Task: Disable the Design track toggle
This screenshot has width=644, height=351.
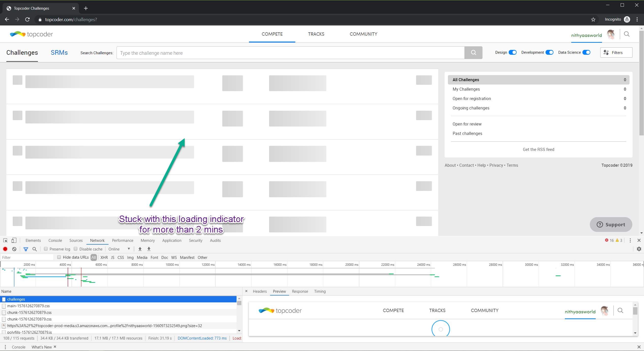Action: pos(513,52)
